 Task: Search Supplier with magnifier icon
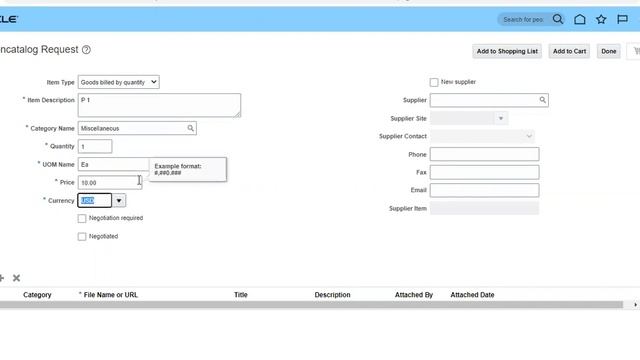(x=542, y=100)
